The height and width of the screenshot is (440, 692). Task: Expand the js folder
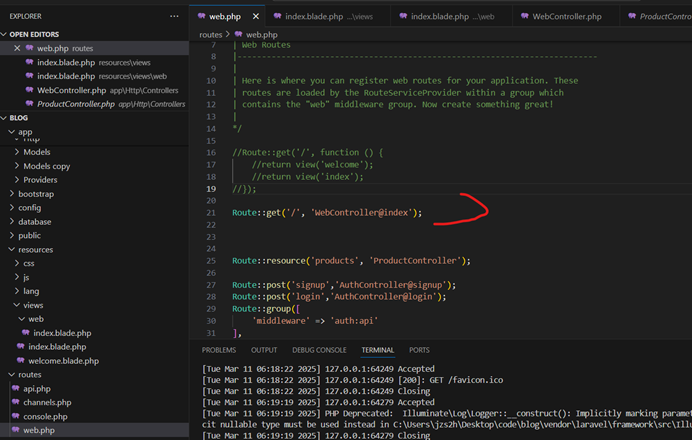point(17,277)
